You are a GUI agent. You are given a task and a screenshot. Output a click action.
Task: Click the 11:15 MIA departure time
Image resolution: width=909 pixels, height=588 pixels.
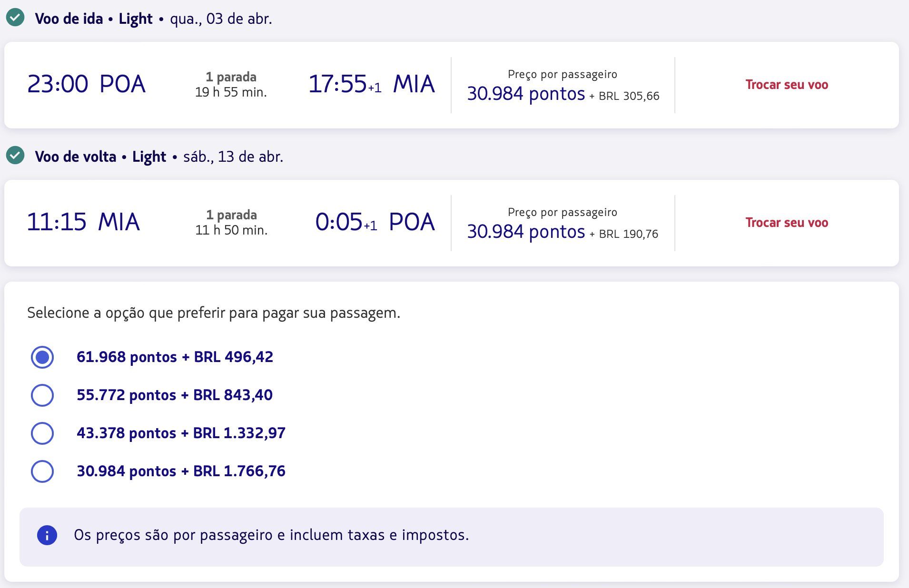click(83, 222)
